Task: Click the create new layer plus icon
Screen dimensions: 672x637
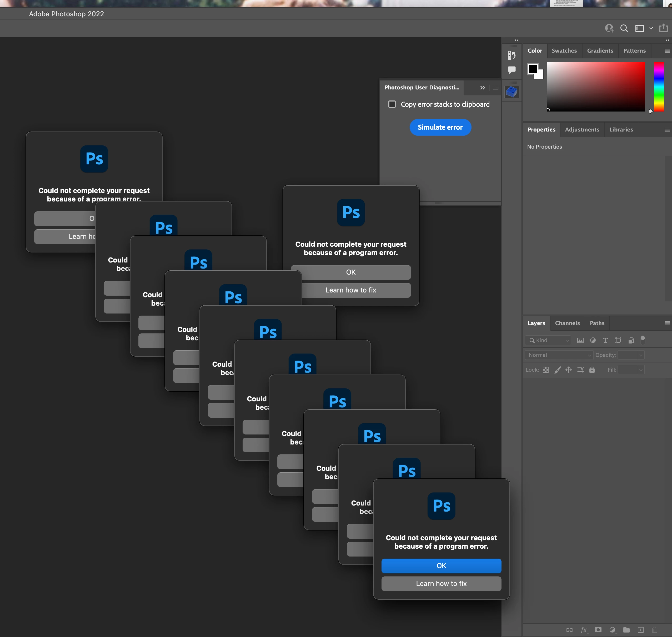Action: [640, 630]
